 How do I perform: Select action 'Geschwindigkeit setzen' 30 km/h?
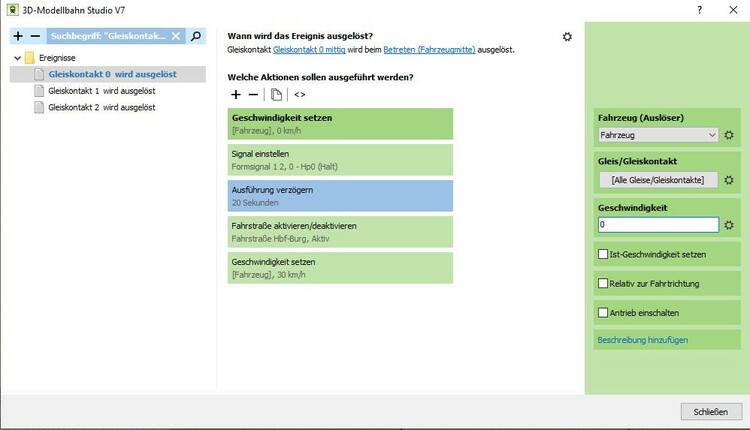point(340,268)
